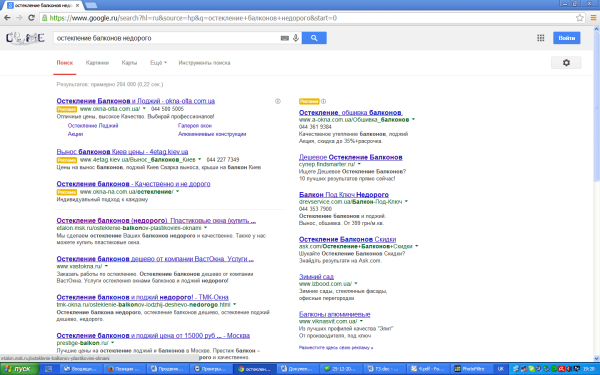Open Алюминиевые конструкции sitelink
The width and height of the screenshot is (600, 375).
pos(212,134)
